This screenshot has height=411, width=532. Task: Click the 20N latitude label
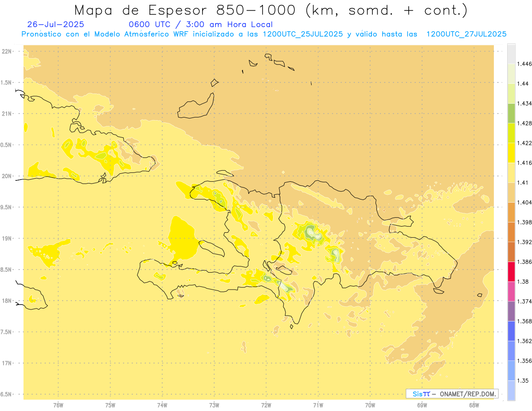pos(8,176)
